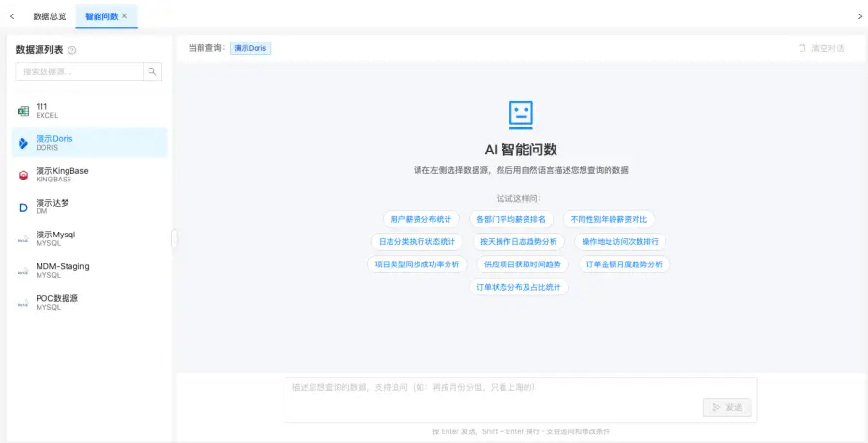The height and width of the screenshot is (443, 868).
Task: Close the 智能问数 tab
Action: click(x=125, y=16)
